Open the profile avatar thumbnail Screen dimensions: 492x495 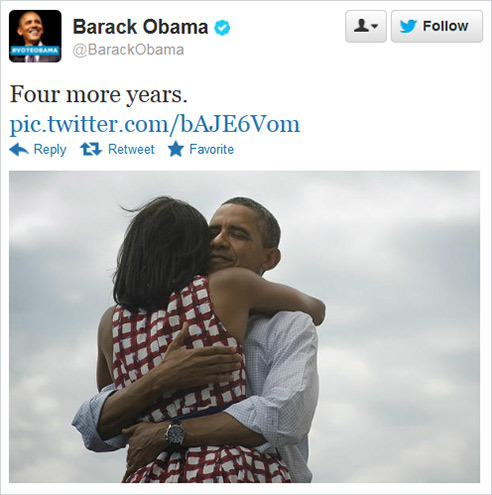pyautogui.click(x=35, y=36)
